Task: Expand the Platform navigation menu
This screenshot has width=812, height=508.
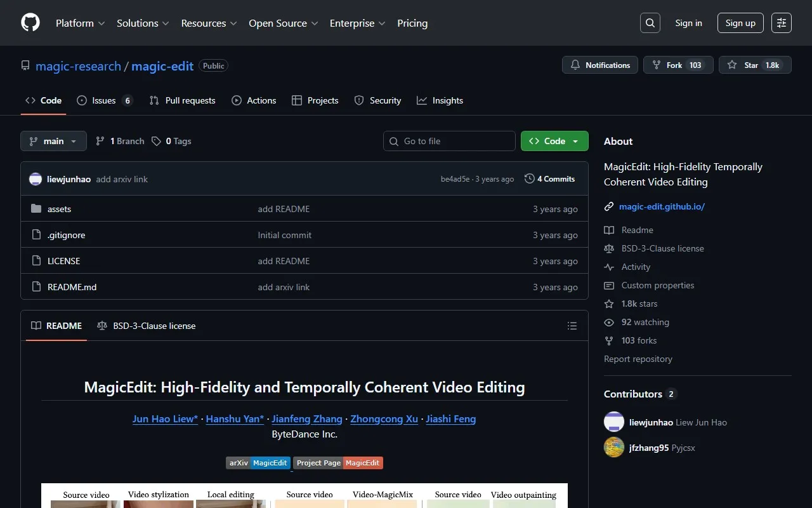Action: click(80, 23)
